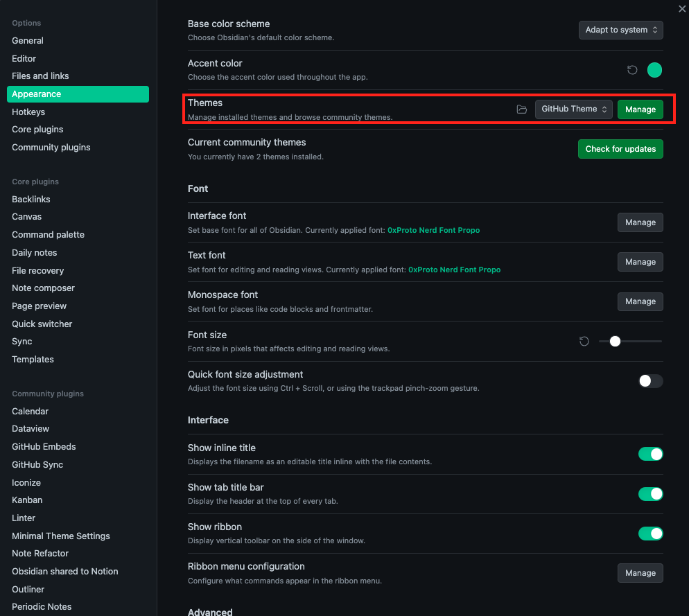This screenshot has width=689, height=616.
Task: Click Manage button for Themes
Action: point(640,109)
